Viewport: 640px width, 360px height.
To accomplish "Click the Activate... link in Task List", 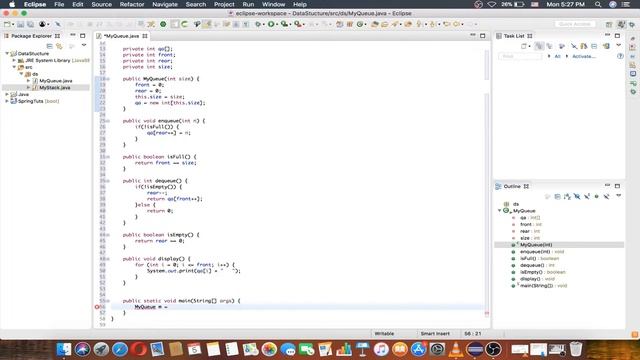I will [583, 56].
